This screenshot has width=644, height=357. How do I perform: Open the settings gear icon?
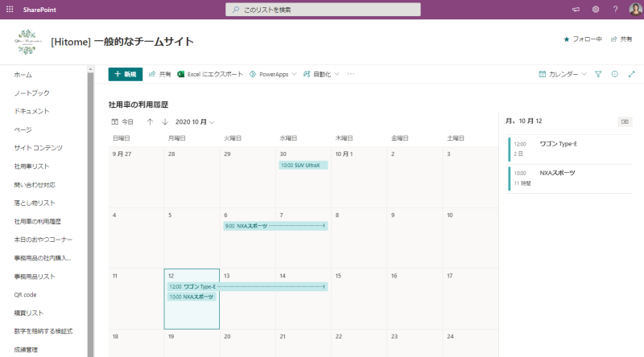[596, 10]
